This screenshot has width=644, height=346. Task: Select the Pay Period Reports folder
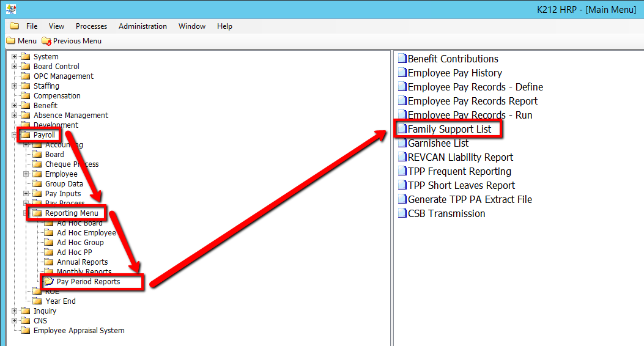(88, 282)
